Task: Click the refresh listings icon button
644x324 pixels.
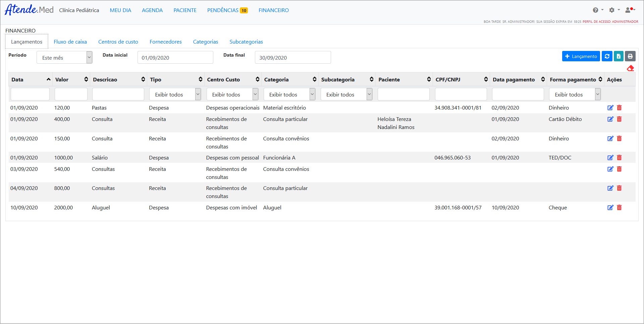Action: click(x=607, y=56)
